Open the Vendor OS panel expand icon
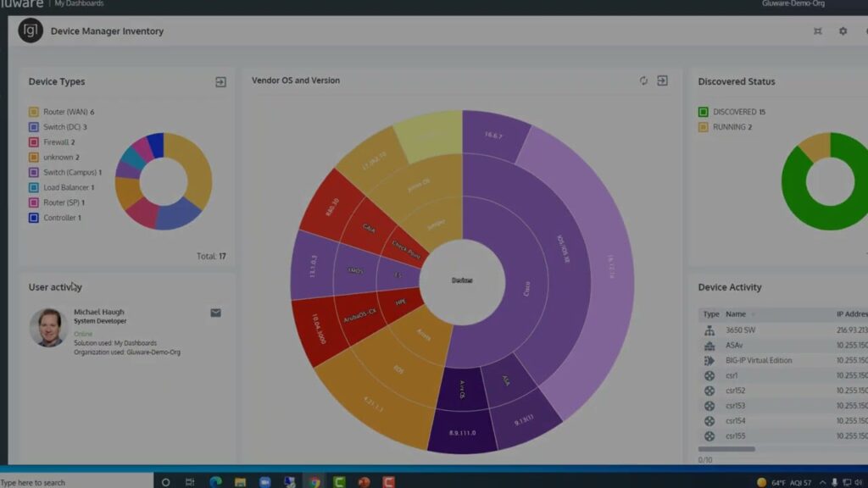 tap(662, 80)
